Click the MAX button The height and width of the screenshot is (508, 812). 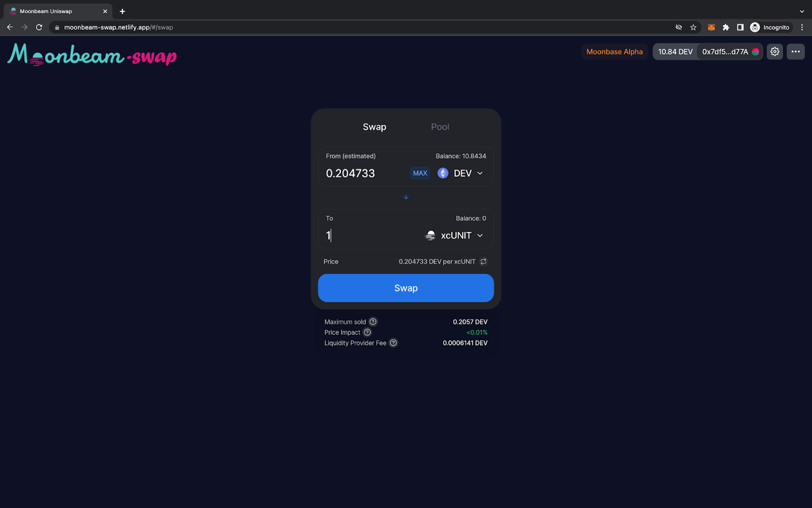pos(420,173)
